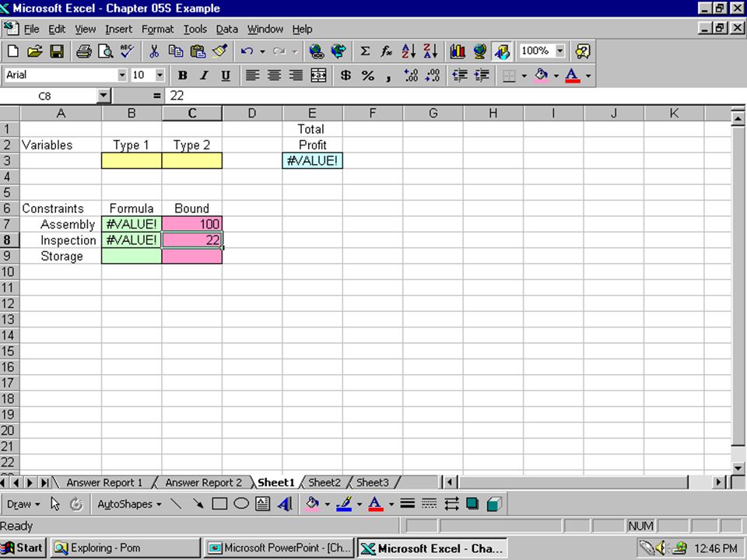Sort descending with the Z-A icon
This screenshot has height=560, width=747.
pos(430,51)
